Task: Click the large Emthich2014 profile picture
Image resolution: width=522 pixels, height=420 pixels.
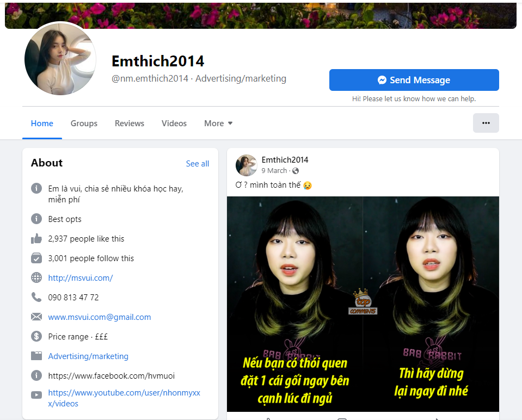Action: click(60, 59)
